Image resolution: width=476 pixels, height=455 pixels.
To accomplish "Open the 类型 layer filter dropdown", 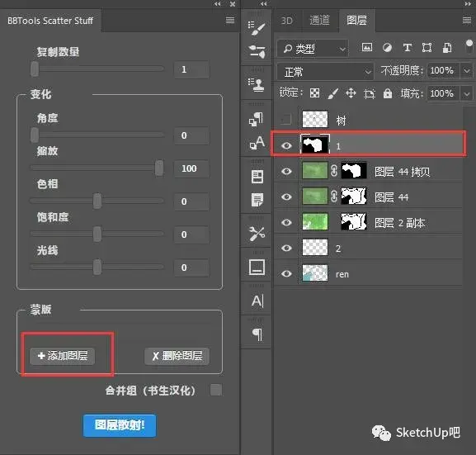I will click(313, 48).
